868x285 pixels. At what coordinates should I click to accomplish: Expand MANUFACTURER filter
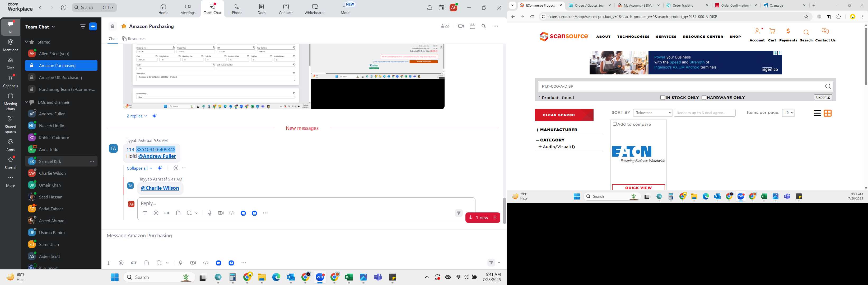(x=556, y=130)
